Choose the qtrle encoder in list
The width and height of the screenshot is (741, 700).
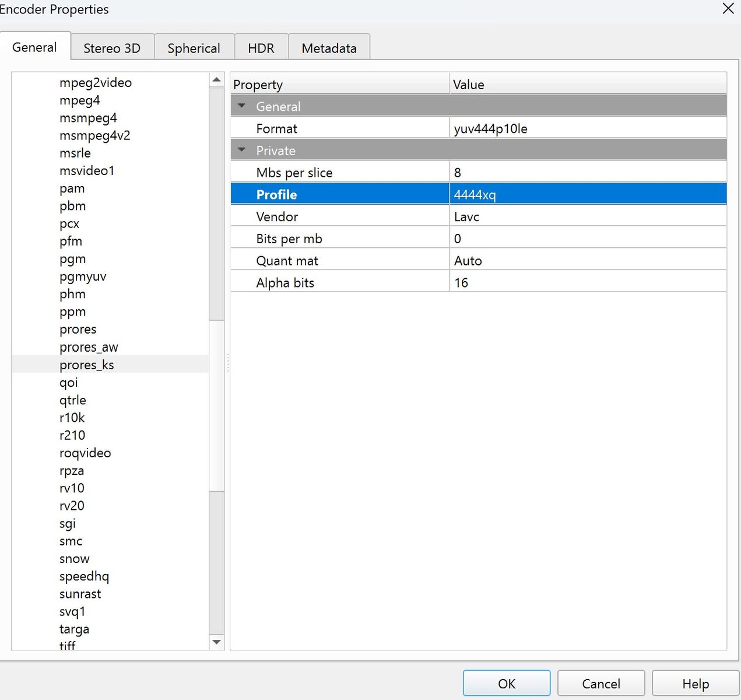click(x=73, y=400)
